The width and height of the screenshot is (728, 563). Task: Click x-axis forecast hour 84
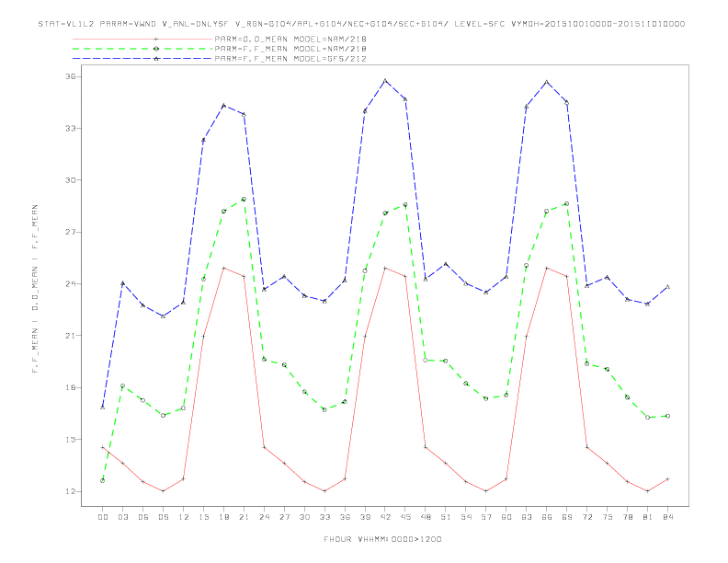667,517
